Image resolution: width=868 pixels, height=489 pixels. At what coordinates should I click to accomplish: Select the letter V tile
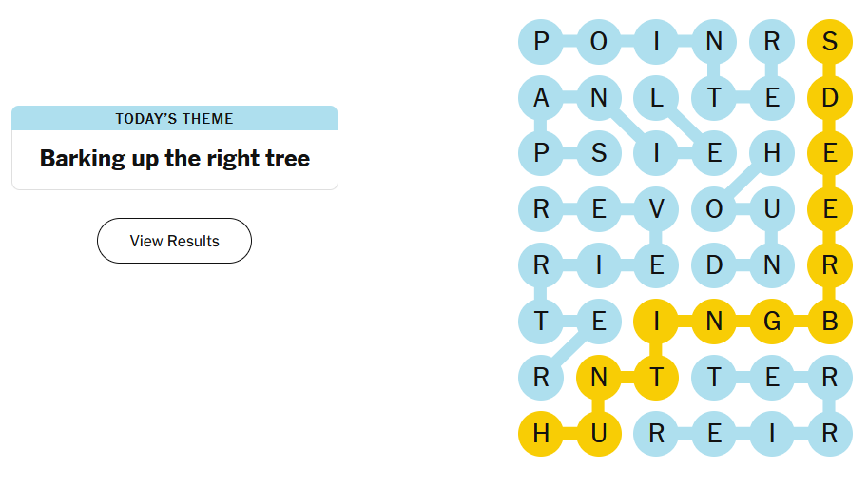pos(656,209)
